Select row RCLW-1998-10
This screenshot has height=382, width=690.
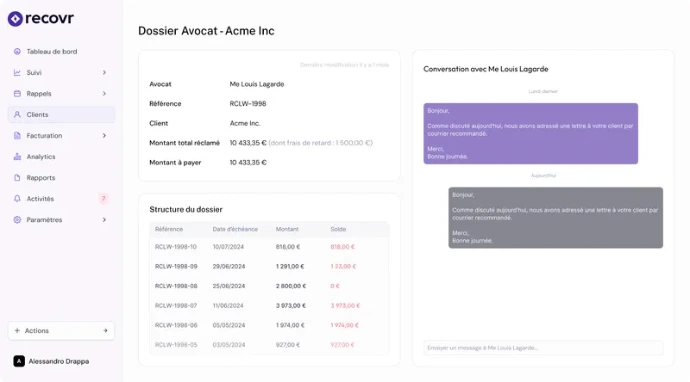269,247
